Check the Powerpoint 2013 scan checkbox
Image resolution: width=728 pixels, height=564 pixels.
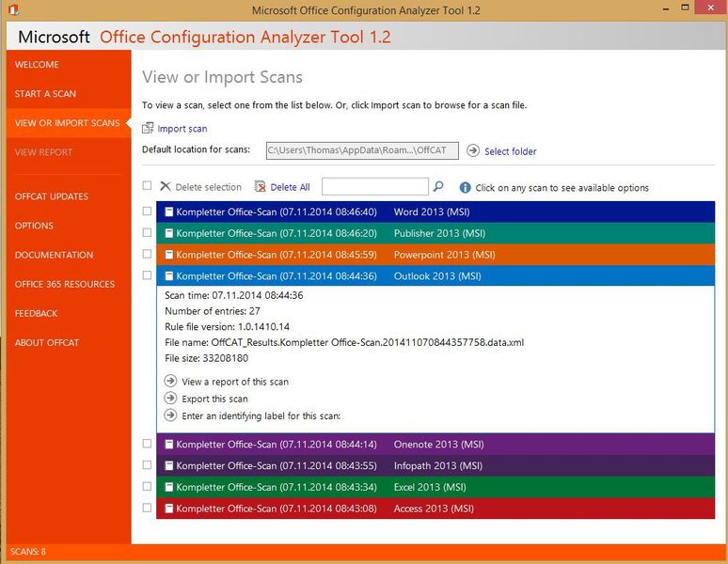[147, 254]
